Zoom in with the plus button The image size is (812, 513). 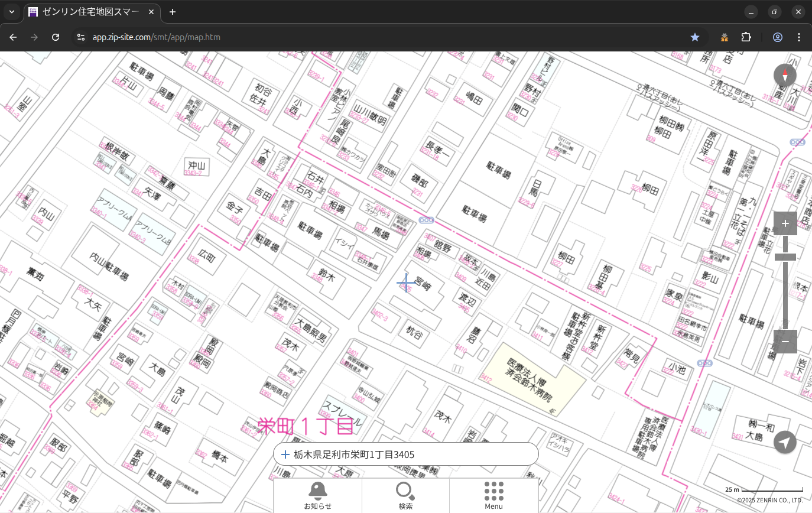point(785,223)
